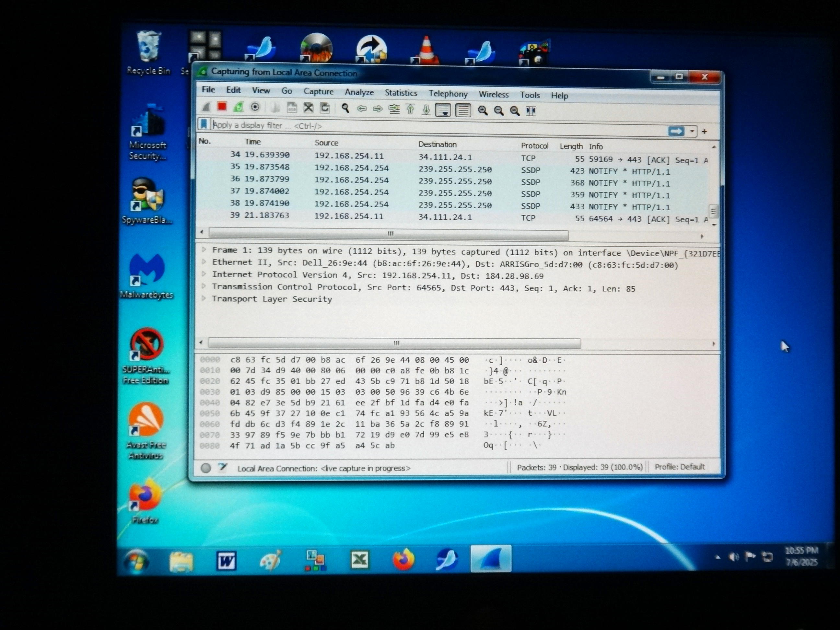Click Go to specified packet icon
840x630 pixels.
click(x=394, y=109)
